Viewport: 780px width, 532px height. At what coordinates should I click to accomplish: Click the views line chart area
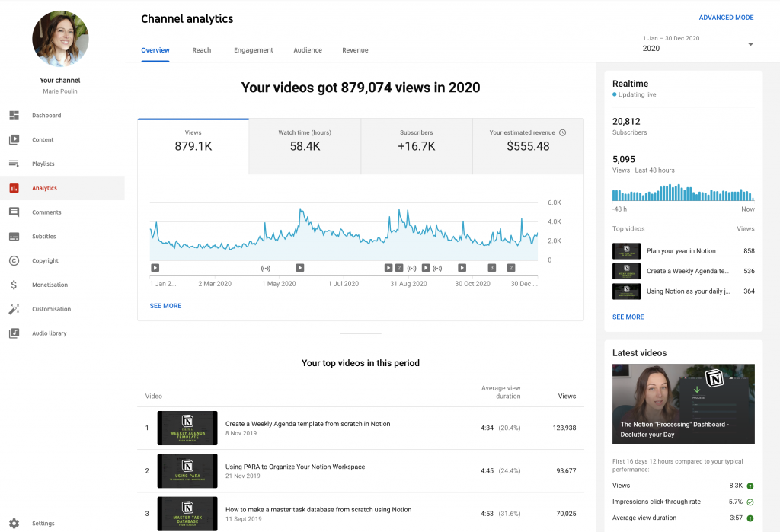click(344, 231)
